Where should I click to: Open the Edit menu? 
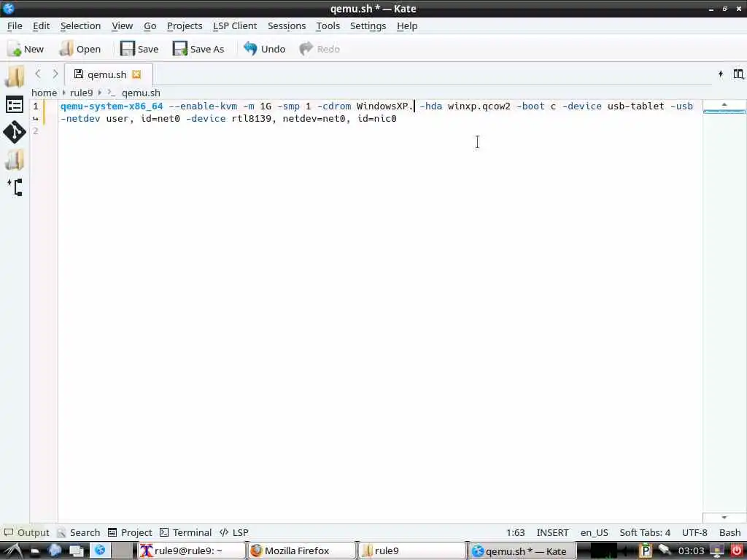click(x=42, y=26)
